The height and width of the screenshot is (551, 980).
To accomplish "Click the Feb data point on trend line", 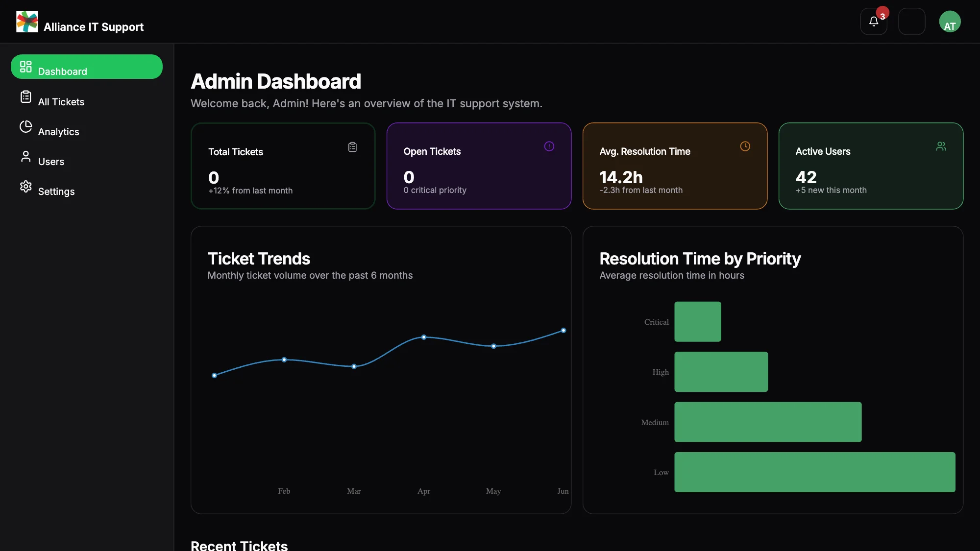I will pyautogui.click(x=284, y=359).
